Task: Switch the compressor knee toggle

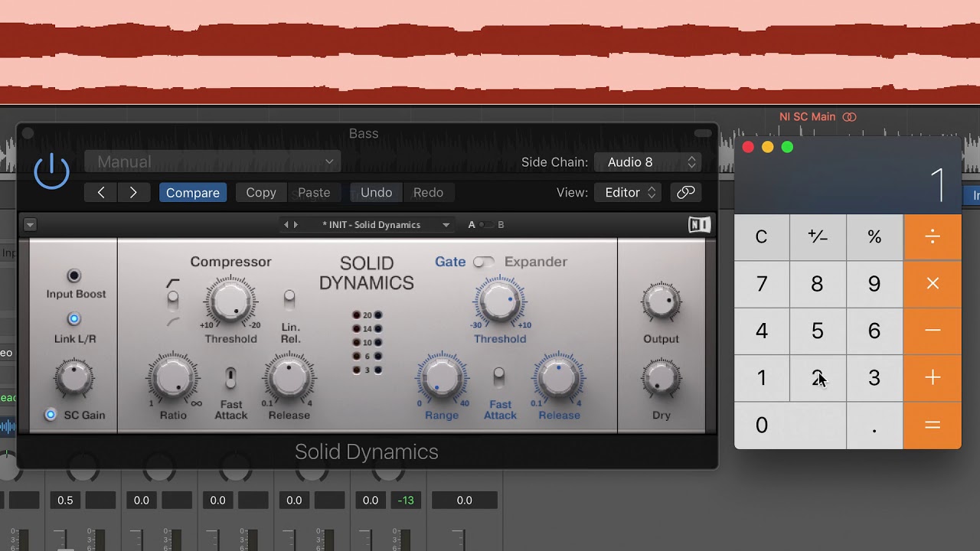Action: point(173,300)
